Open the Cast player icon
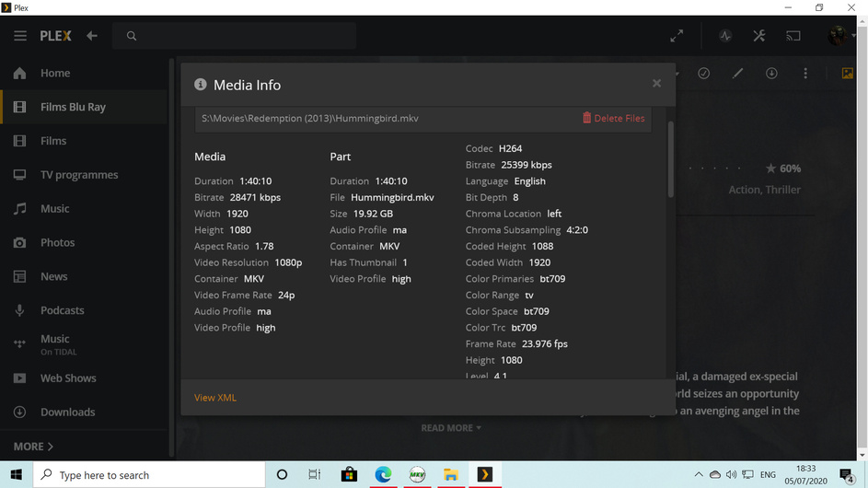Screen dimensions: 868x488 click(x=793, y=36)
